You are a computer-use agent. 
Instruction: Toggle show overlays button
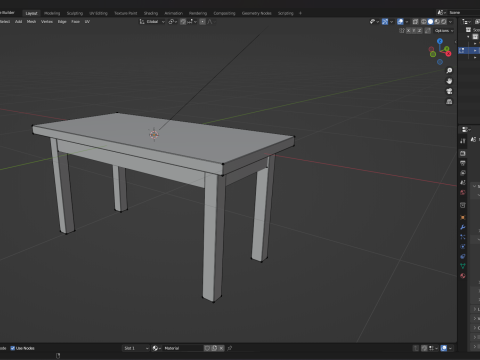tap(400, 22)
